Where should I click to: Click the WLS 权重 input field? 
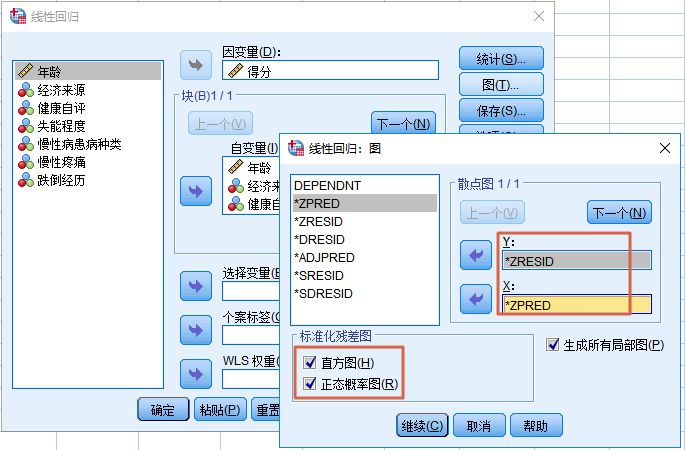(x=250, y=379)
